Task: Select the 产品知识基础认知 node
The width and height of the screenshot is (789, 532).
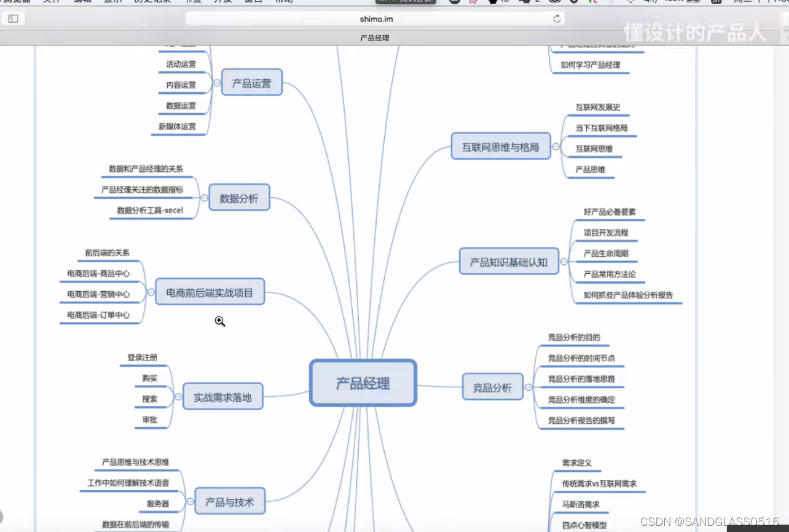Action: pos(509,262)
